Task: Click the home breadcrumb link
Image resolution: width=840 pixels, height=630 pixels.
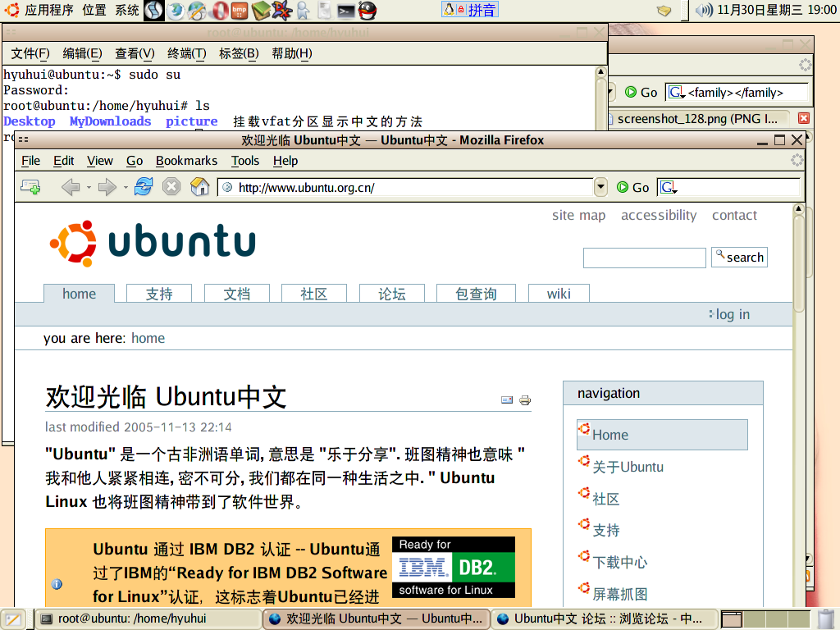Action: (x=148, y=339)
